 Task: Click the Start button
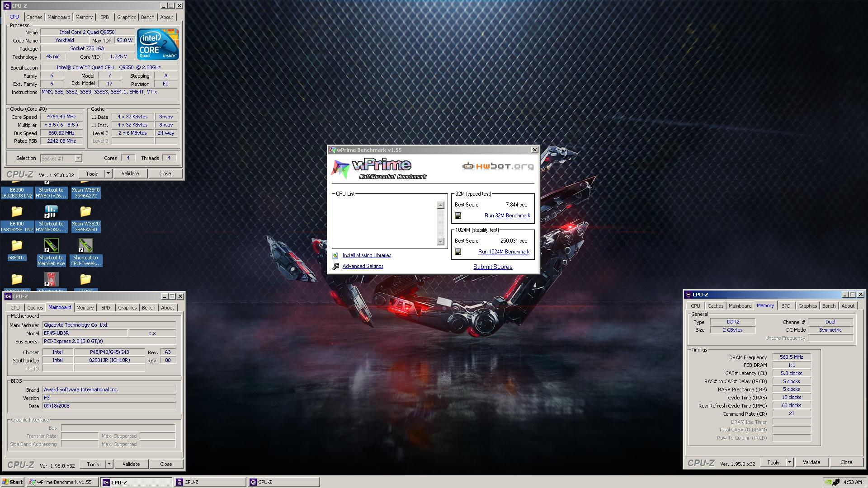(x=13, y=482)
